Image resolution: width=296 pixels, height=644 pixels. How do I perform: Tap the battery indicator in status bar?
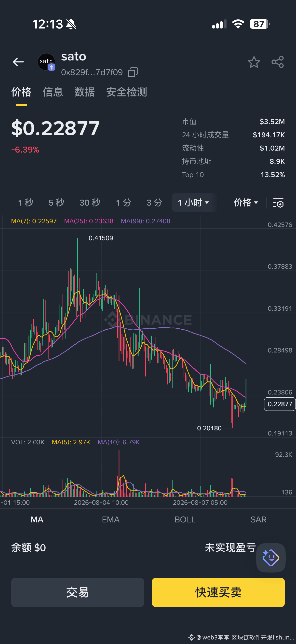pyautogui.click(x=259, y=24)
